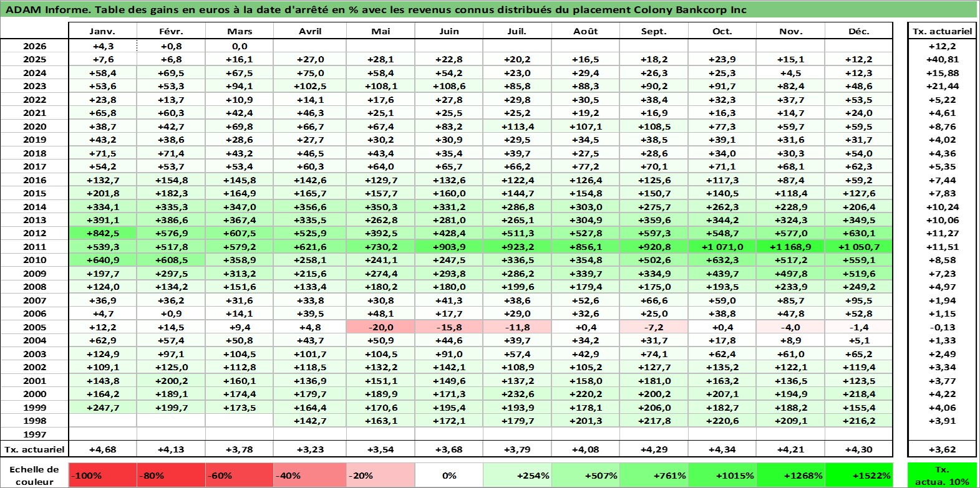980x488 pixels.
Task: Select the +1015% legend swatch
Action: coord(722,475)
